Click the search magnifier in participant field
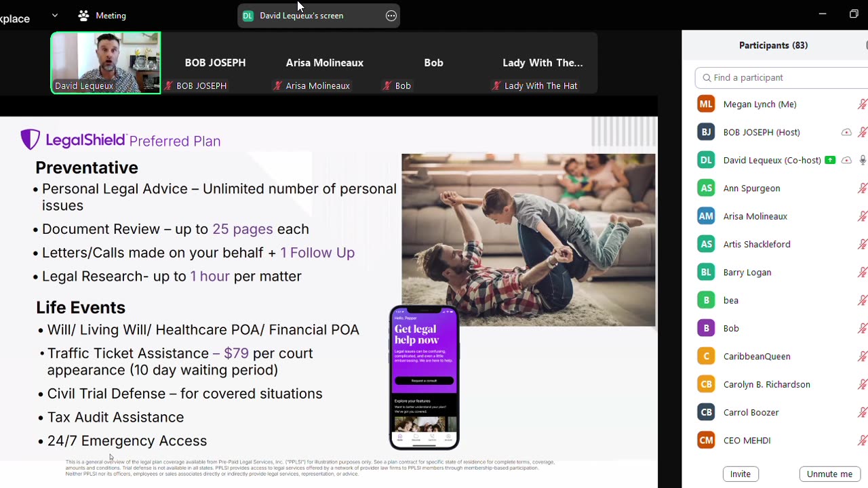Viewport: 868px width, 488px height. pyautogui.click(x=707, y=78)
